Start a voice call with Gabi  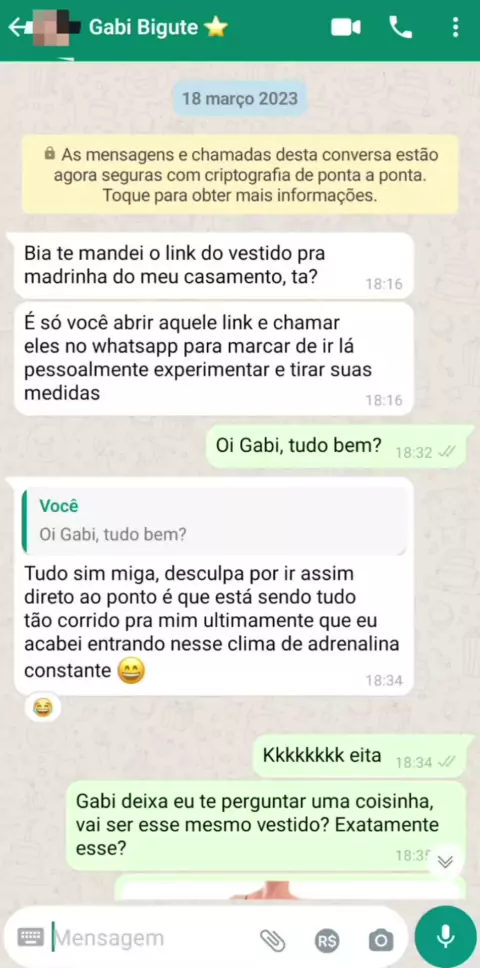coord(400,28)
